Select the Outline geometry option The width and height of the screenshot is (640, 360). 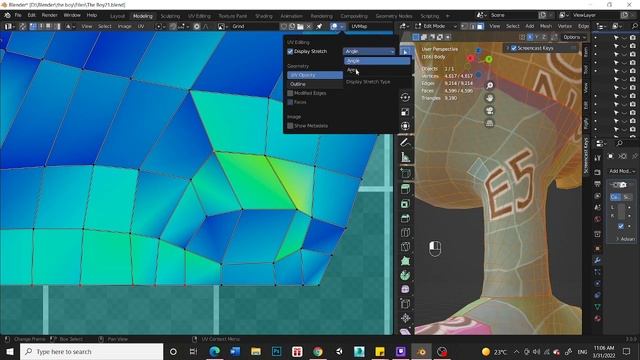click(x=315, y=84)
